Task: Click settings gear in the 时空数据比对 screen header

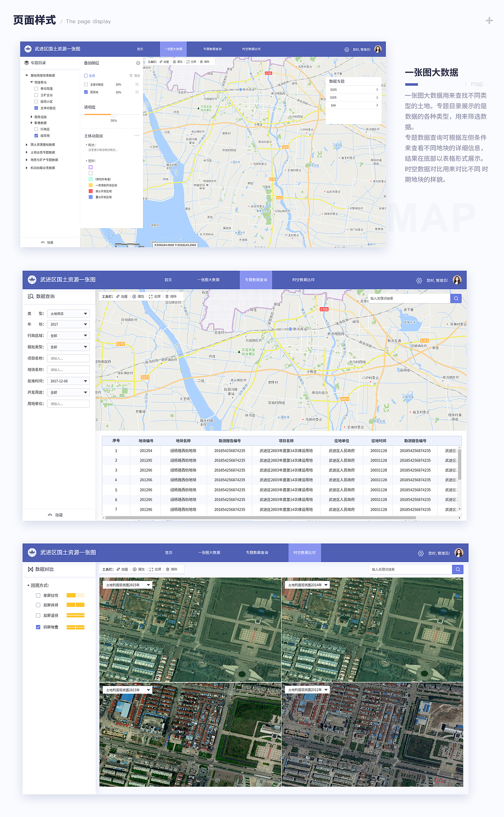Action: [421, 553]
